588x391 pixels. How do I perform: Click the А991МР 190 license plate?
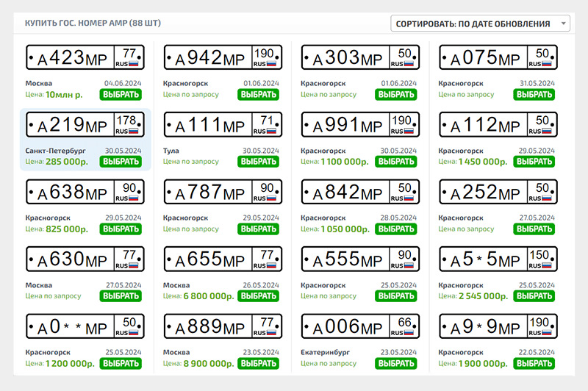[360, 124]
